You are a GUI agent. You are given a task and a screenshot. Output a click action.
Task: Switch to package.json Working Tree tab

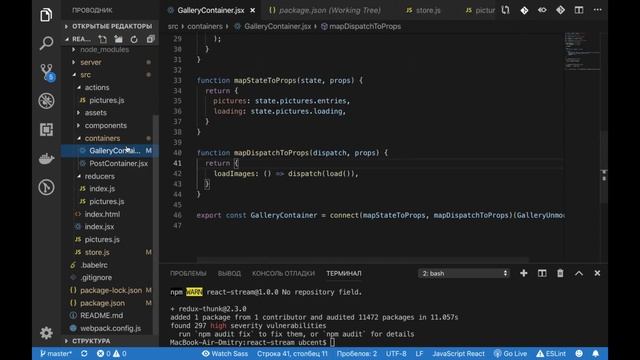329,11
